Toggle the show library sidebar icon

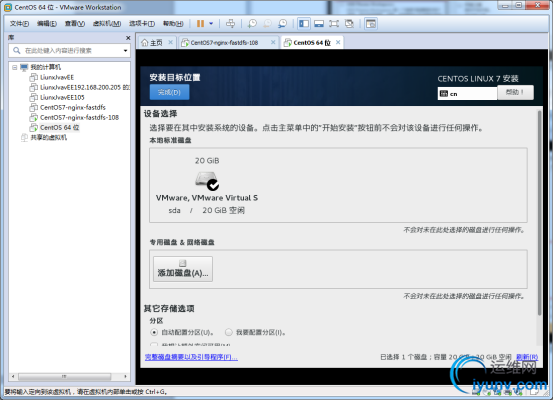tap(304, 24)
